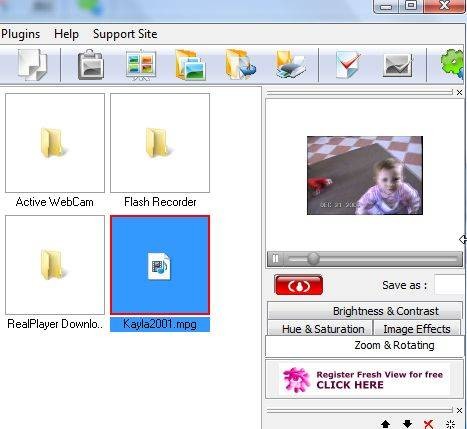Select the Flash Recorder folder thumbnail
Image resolution: width=467 pixels, height=429 pixels.
[x=160, y=143]
